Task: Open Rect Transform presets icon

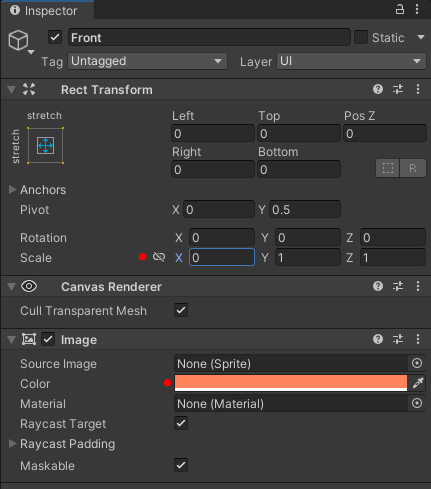Action: pos(398,89)
